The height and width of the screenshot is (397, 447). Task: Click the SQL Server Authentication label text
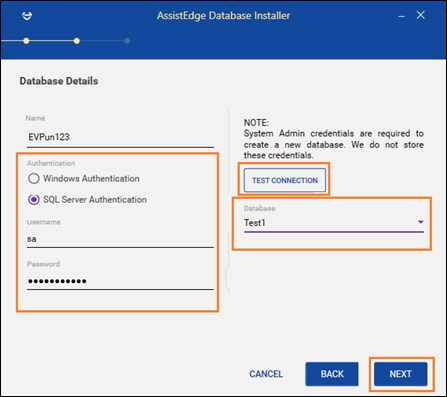pyautogui.click(x=95, y=200)
